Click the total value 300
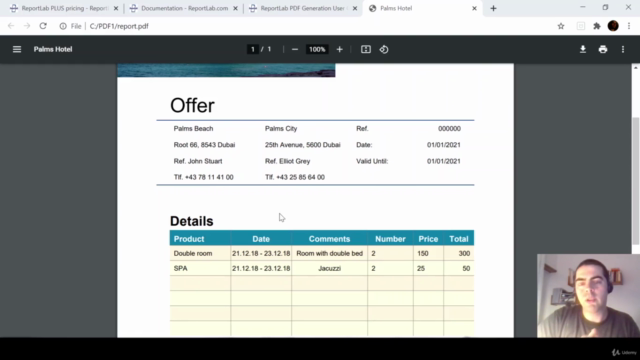 pyautogui.click(x=464, y=253)
